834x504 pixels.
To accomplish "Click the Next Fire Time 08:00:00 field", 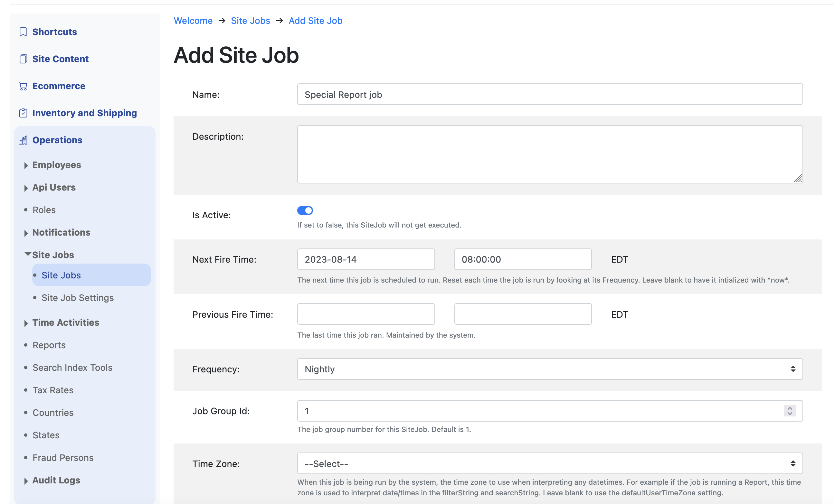I will click(x=523, y=259).
